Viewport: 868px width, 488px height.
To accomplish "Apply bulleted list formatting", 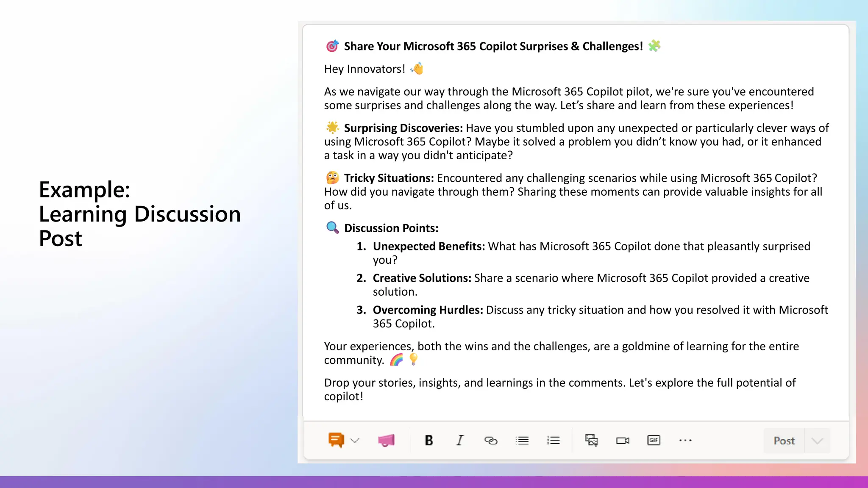I will tap(522, 441).
